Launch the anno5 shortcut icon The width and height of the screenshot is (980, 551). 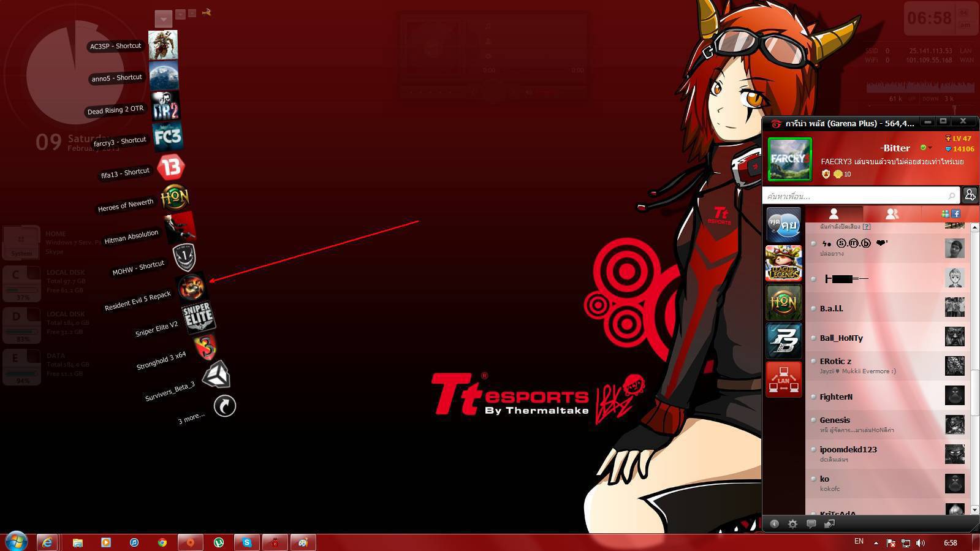point(164,75)
